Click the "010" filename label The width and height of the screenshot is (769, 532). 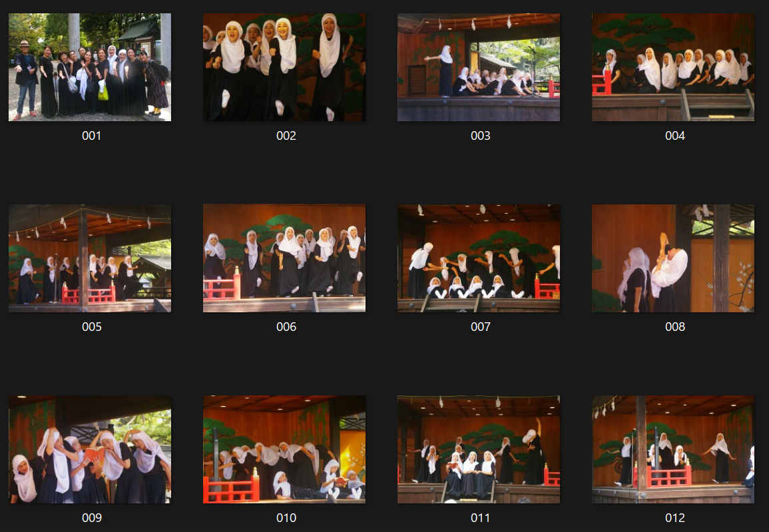(x=286, y=518)
